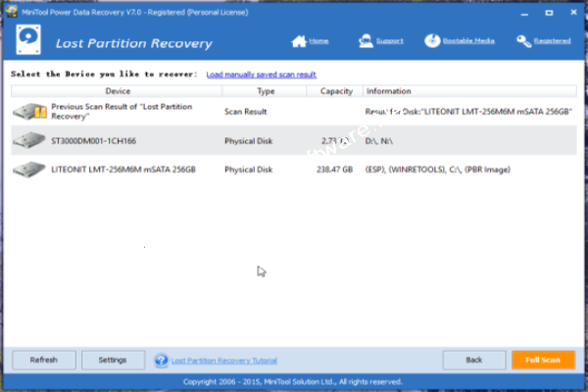Click the Bootable Media disc icon
The width and height of the screenshot is (588, 392).
click(x=432, y=40)
